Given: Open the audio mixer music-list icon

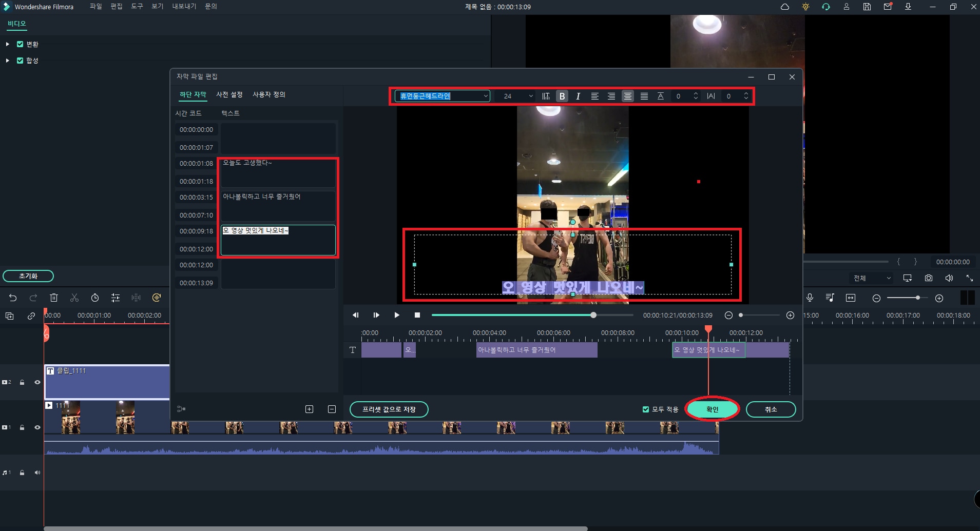Looking at the screenshot, I should click(830, 298).
